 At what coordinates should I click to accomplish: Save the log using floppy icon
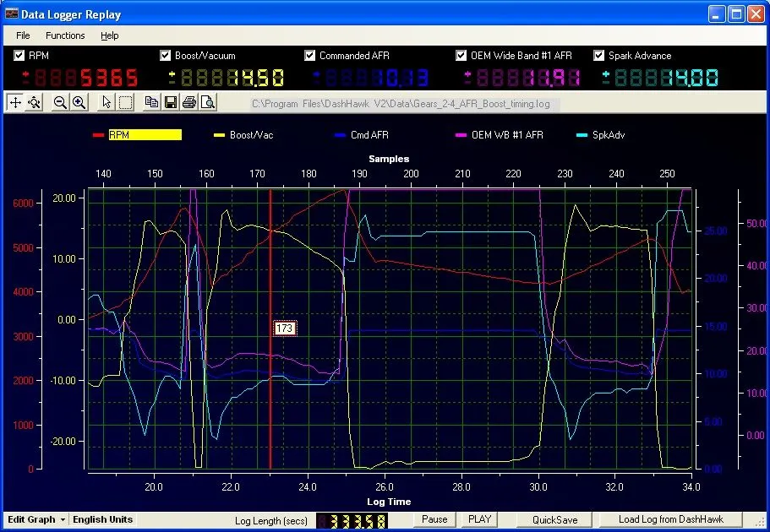pos(170,102)
